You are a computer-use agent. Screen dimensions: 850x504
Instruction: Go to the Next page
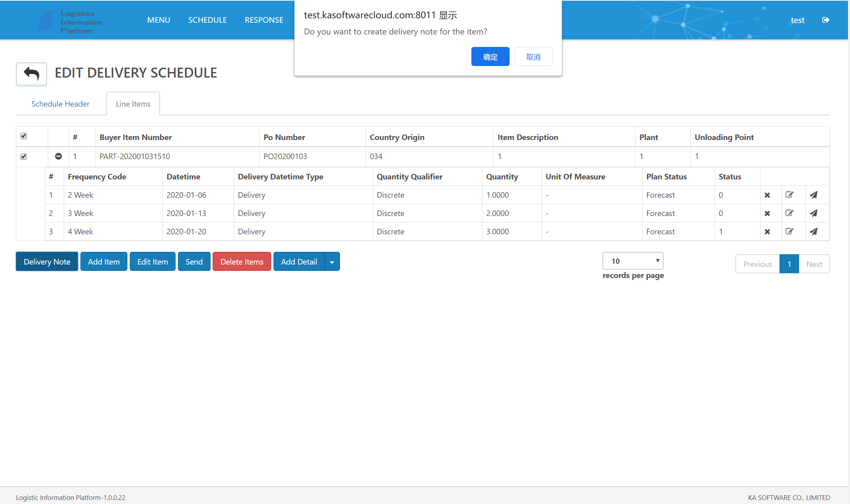tap(814, 264)
